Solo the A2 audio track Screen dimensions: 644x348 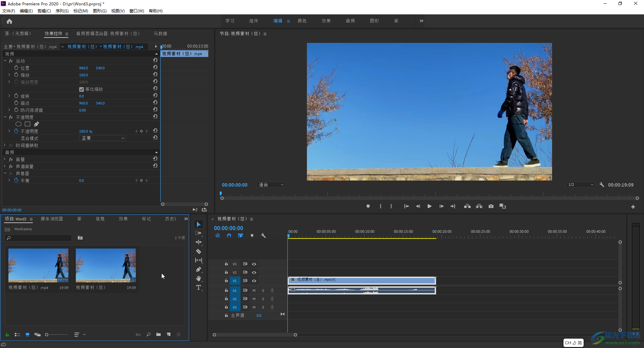coord(263,299)
